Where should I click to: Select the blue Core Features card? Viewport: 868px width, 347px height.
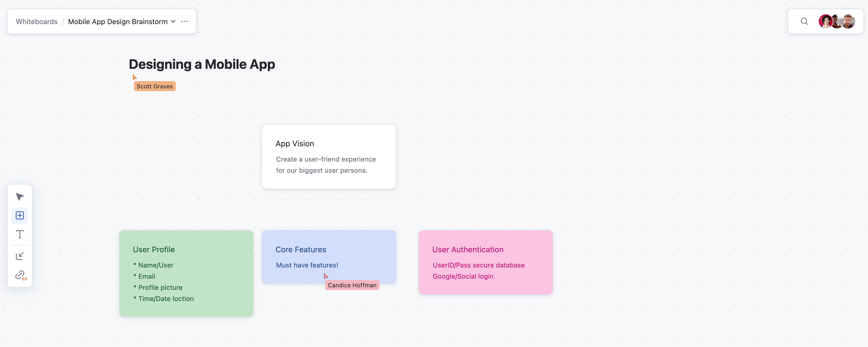point(329,257)
